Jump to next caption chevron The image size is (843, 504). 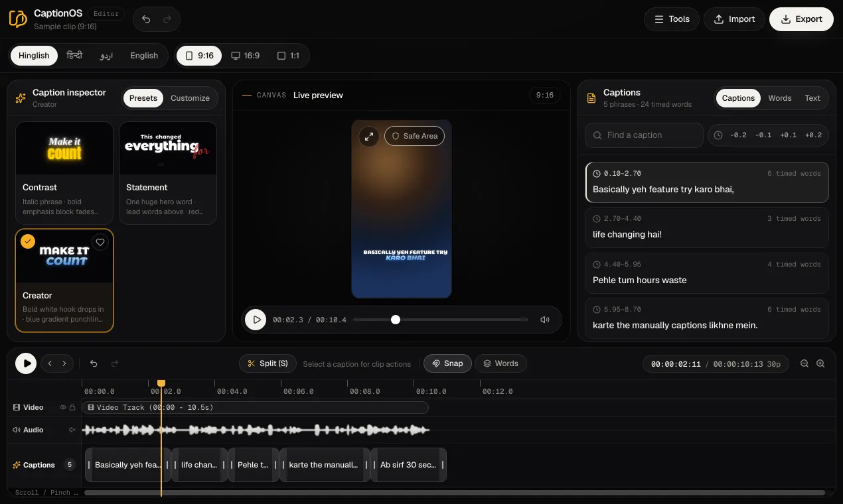tap(64, 363)
